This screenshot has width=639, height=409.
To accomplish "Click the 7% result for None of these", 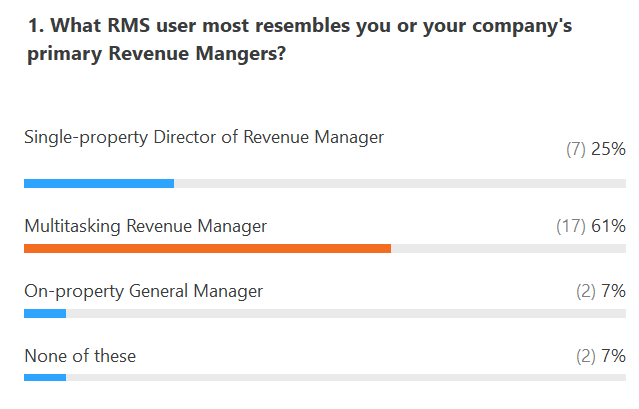I will [x=613, y=356].
